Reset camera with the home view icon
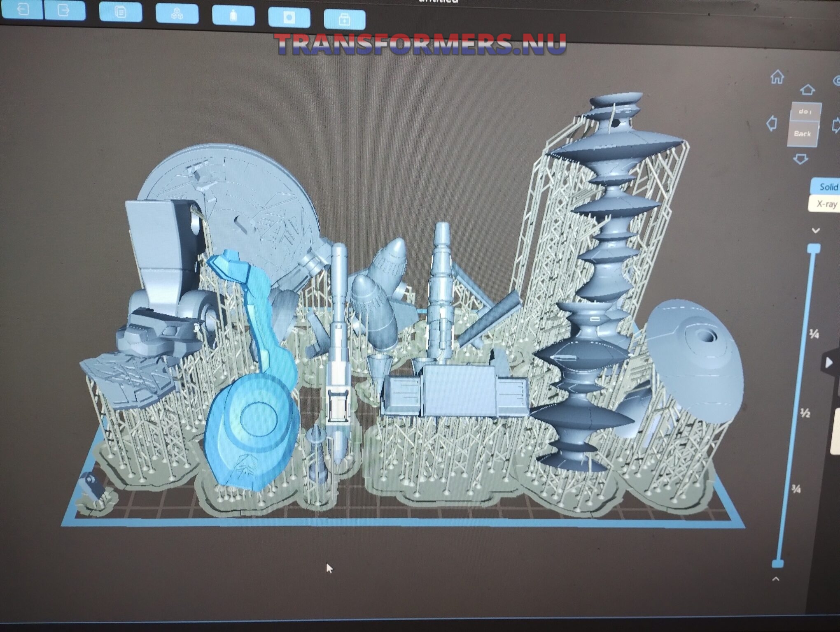Viewport: 840px width, 632px height. [777, 77]
